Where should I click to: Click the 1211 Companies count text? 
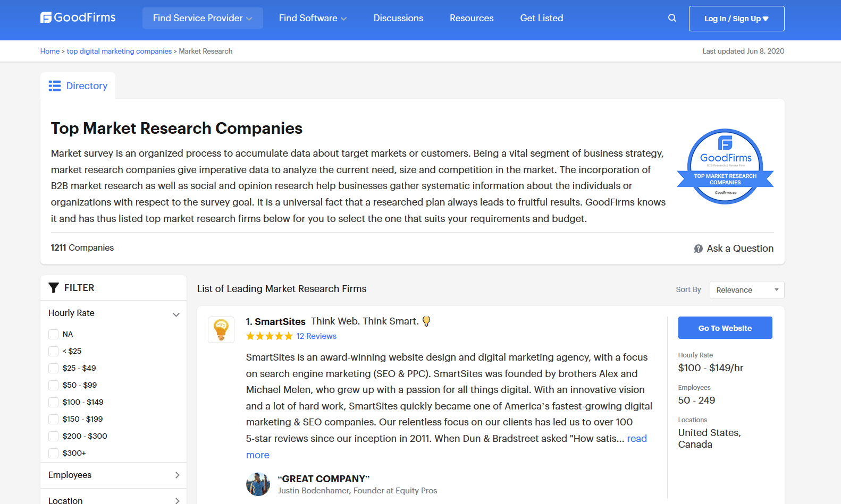pos(82,248)
